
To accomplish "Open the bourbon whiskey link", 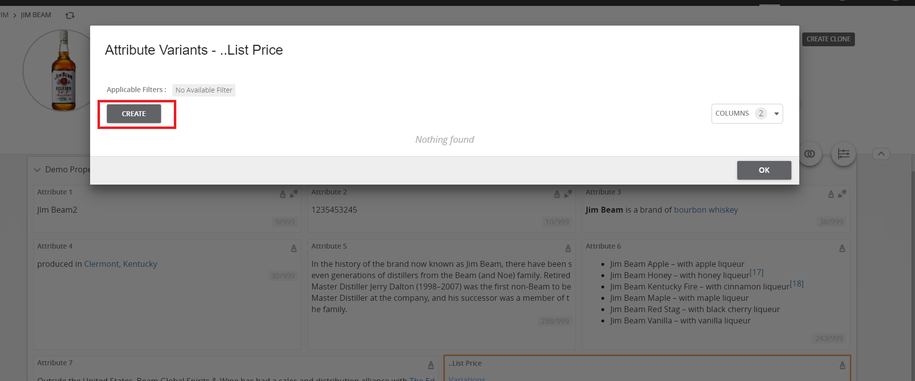I will [706, 210].
